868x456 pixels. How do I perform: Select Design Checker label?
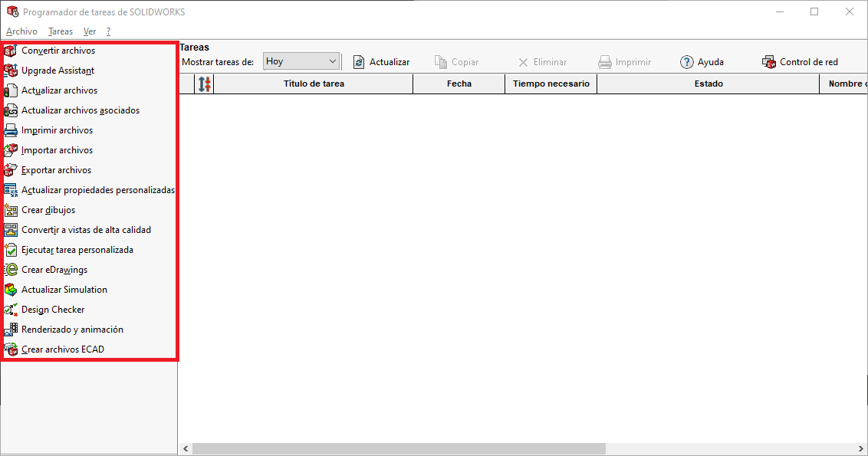click(53, 310)
